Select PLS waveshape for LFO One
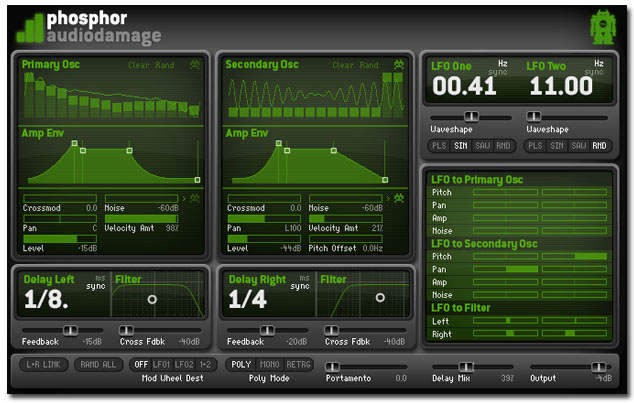Viewport: 634px width, 403px height. (439, 146)
